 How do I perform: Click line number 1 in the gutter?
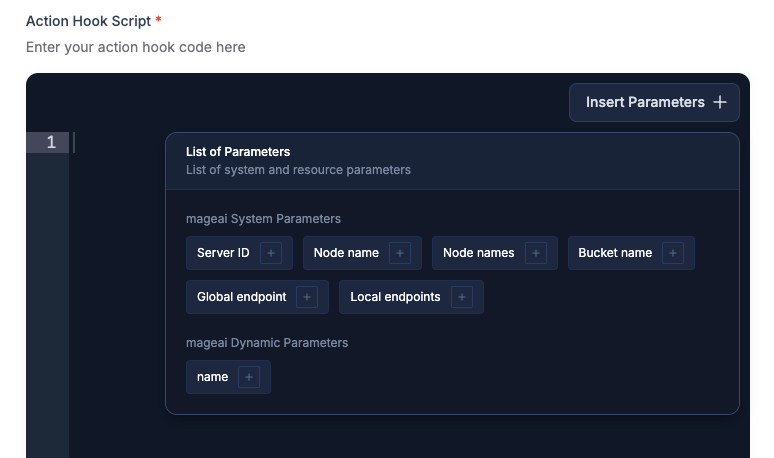[x=51, y=143]
